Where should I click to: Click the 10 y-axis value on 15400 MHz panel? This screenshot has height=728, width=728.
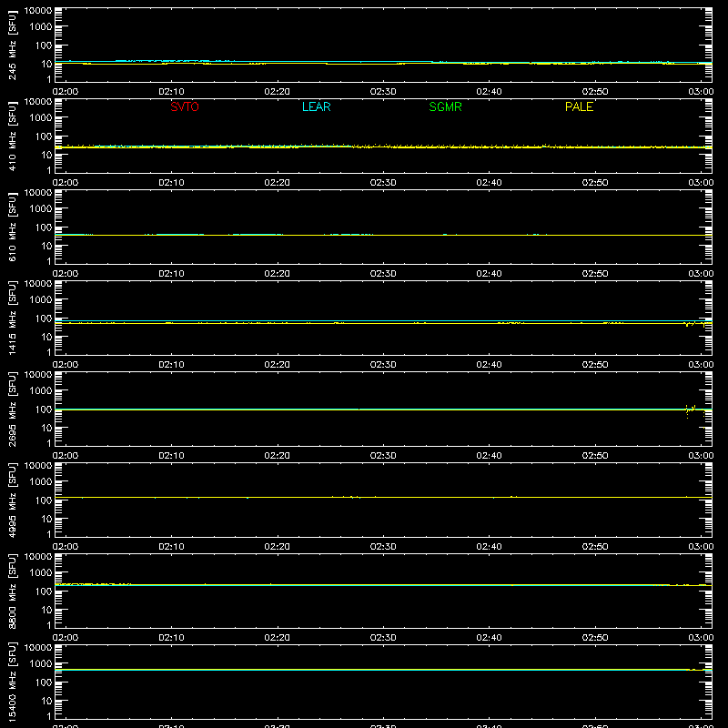click(x=46, y=701)
